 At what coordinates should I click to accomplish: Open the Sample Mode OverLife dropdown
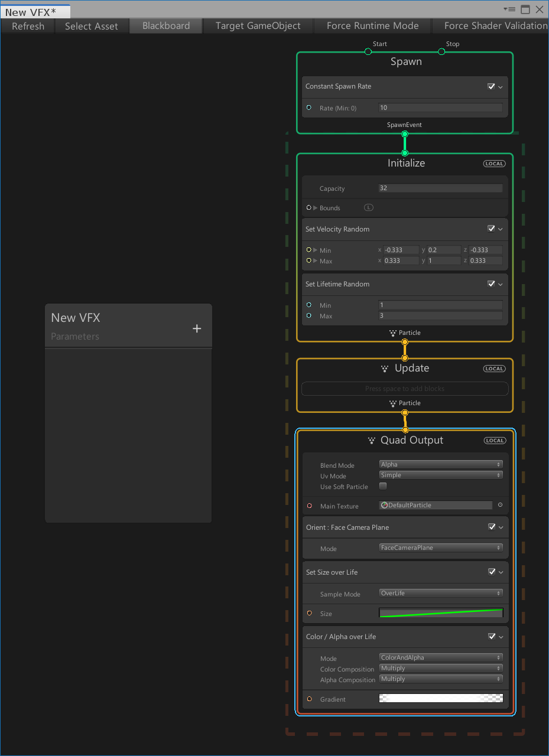tap(441, 593)
